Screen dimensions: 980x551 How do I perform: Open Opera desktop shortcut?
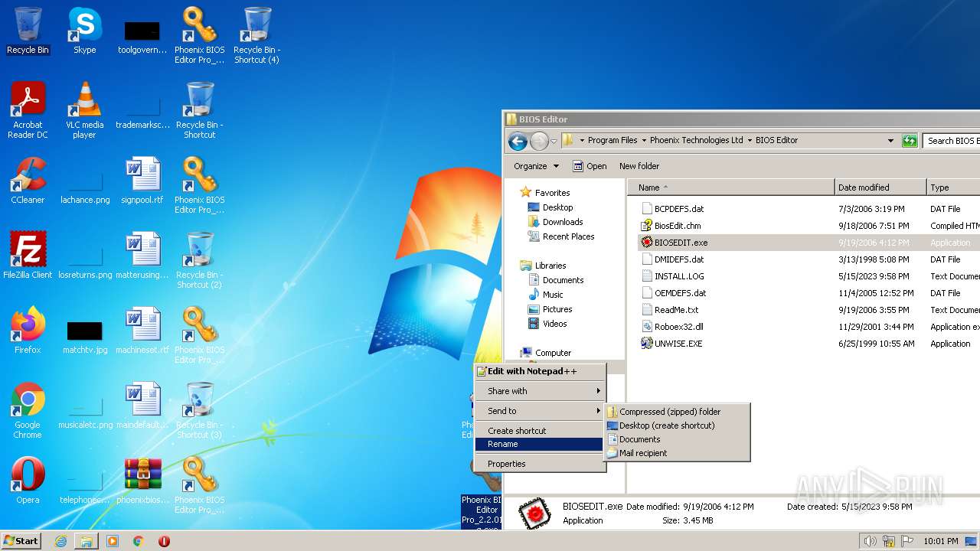point(28,481)
